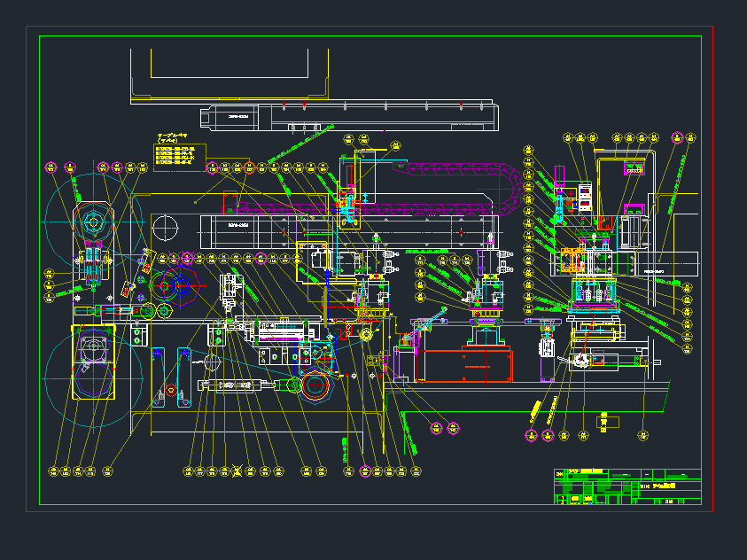The height and width of the screenshot is (560, 747).
Task: Select the white box with red markings at upper right
Action: pyautogui.click(x=585, y=196)
